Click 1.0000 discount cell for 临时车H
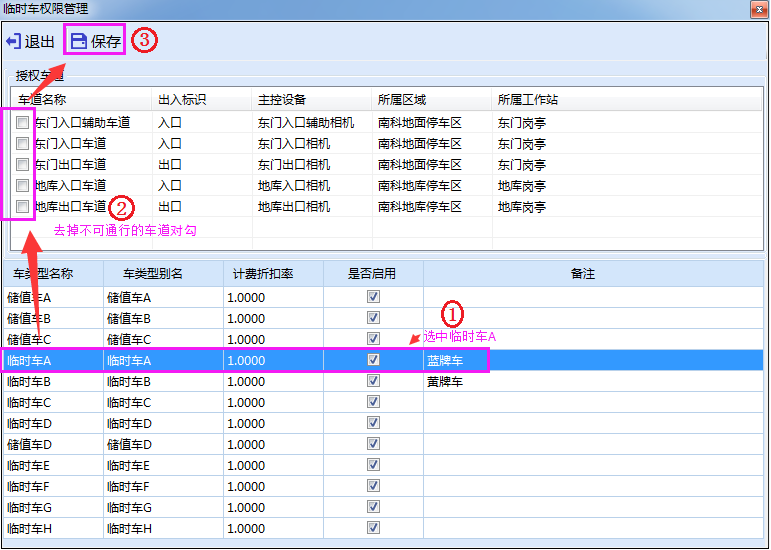771x550 pixels. click(273, 528)
